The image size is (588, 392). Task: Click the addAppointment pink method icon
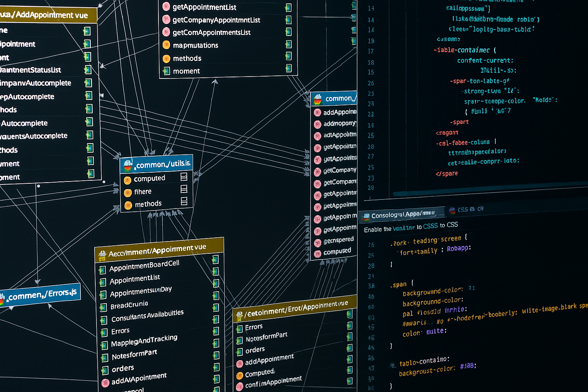point(317,112)
